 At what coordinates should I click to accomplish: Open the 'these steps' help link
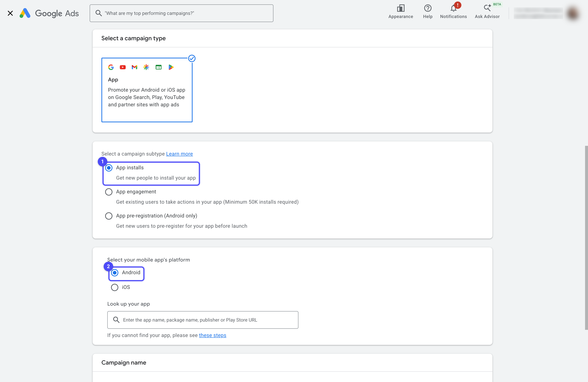(x=212, y=335)
